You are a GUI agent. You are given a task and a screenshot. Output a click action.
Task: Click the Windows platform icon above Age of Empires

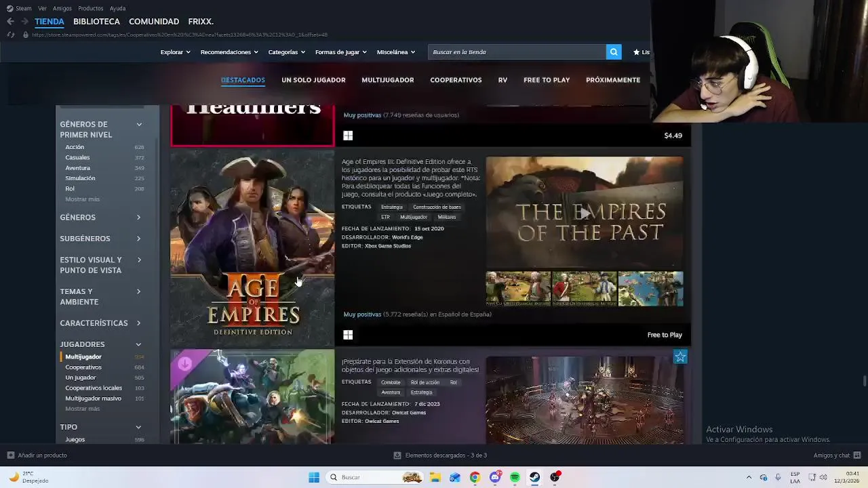coord(348,136)
